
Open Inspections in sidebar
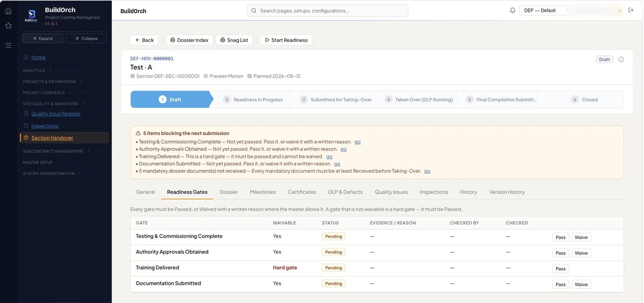click(x=45, y=126)
